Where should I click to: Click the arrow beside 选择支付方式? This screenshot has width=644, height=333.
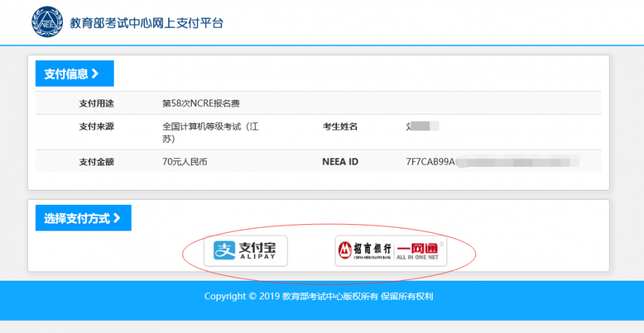coord(117,218)
